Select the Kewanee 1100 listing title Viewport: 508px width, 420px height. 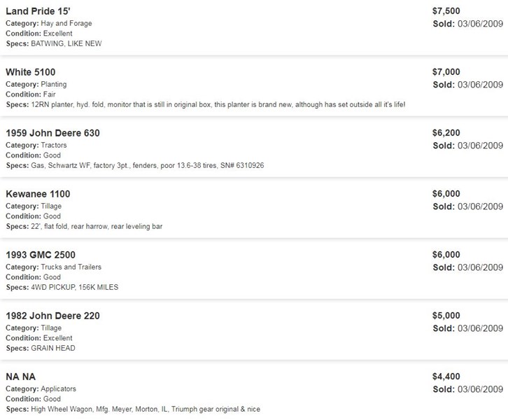coord(38,194)
